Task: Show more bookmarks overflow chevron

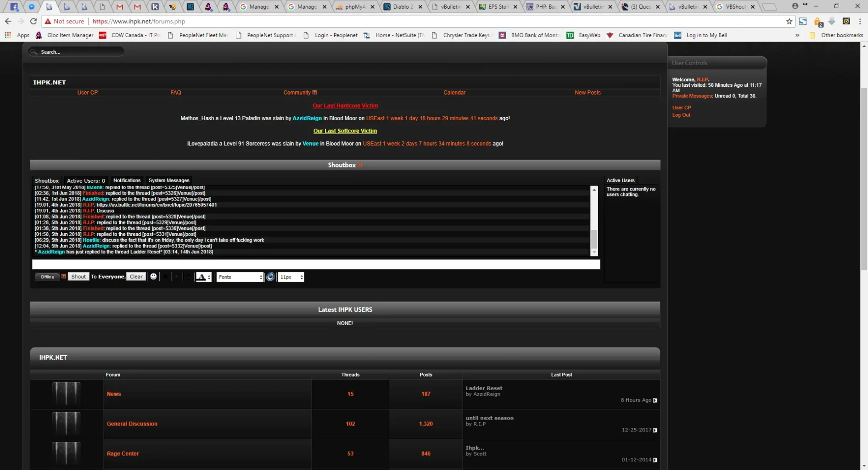Action: [x=797, y=35]
